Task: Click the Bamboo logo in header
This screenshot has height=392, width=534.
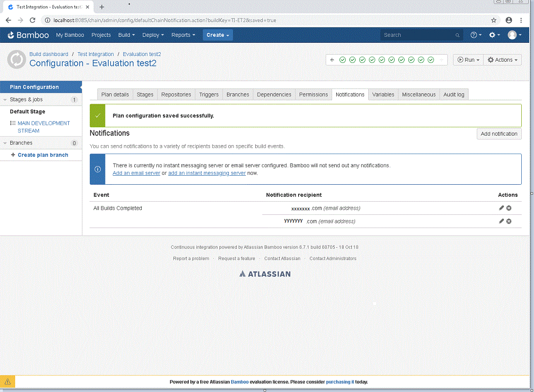Action: [28, 35]
